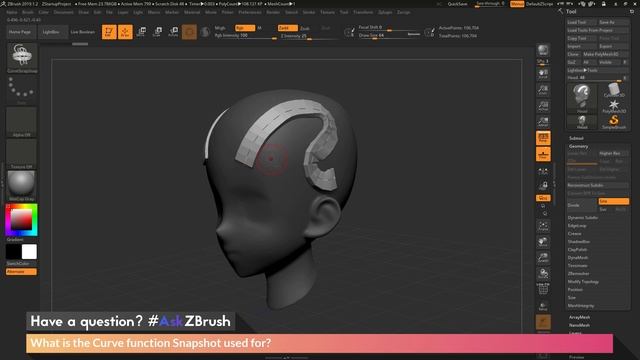Click the Frame mesh icon

[x=543, y=227]
